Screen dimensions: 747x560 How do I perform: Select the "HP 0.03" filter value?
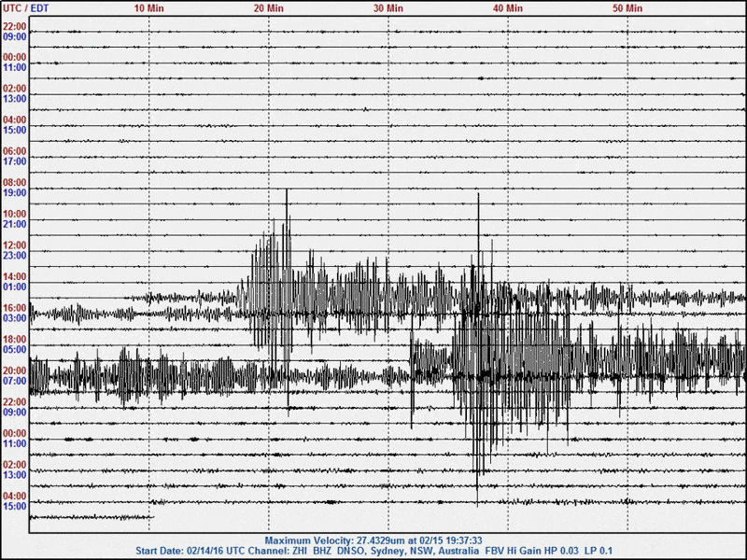(x=562, y=551)
